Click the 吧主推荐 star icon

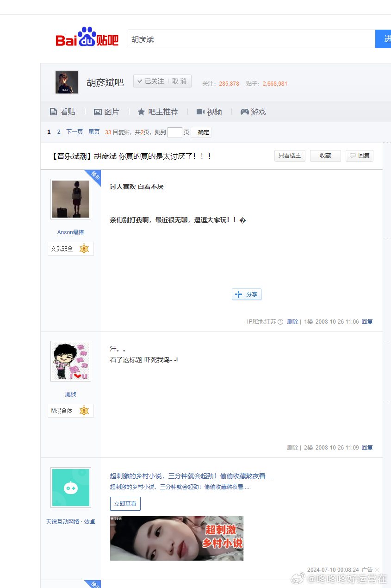point(142,112)
